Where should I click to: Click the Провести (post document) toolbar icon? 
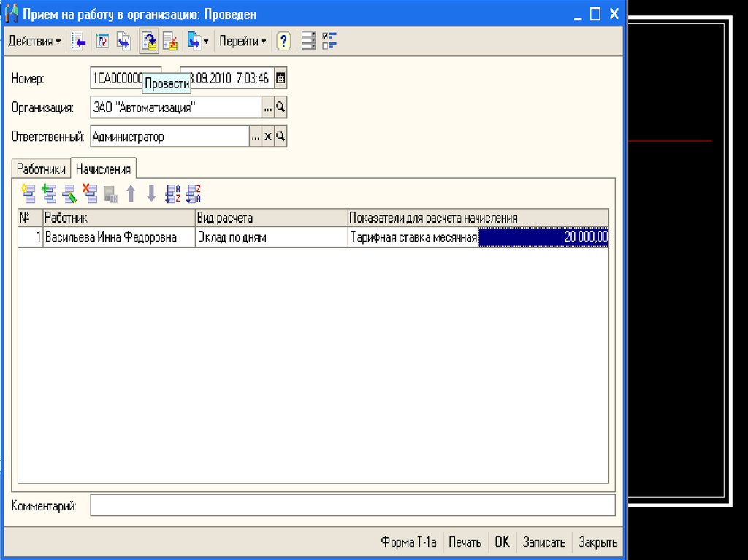point(149,42)
